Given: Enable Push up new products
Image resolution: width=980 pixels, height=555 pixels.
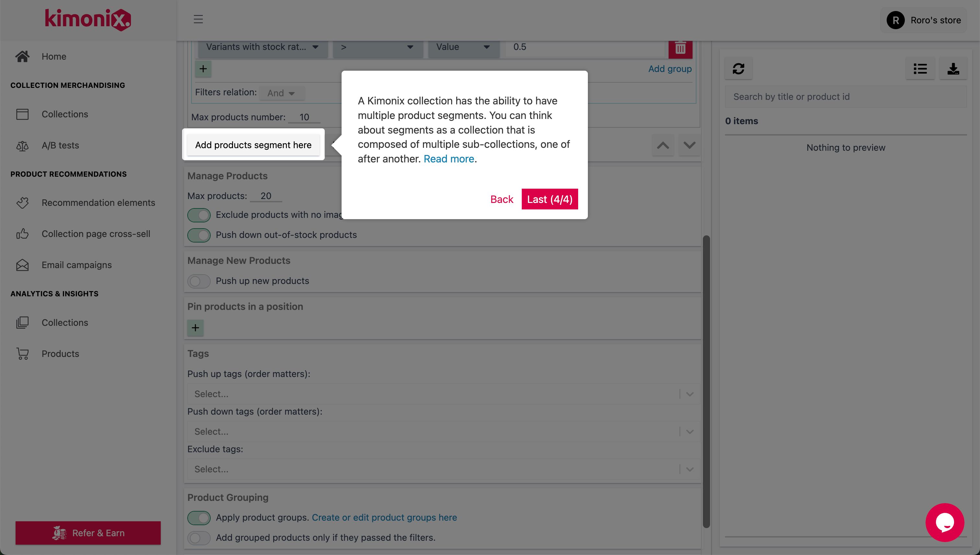Looking at the screenshot, I should click(x=199, y=281).
